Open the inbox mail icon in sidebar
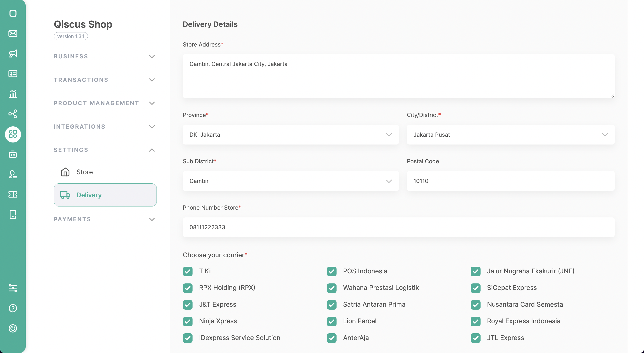 coord(13,34)
